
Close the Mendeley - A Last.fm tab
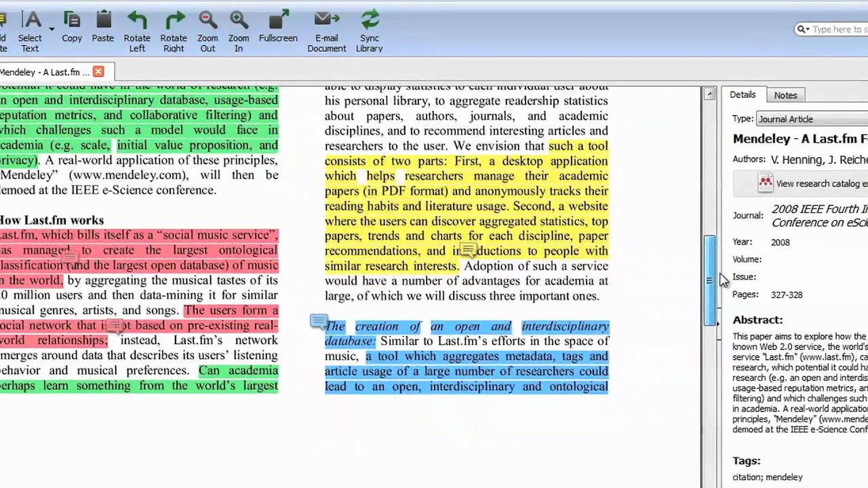click(x=98, y=71)
